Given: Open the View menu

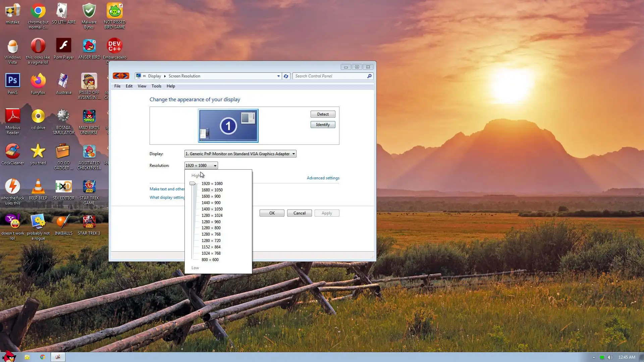Looking at the screenshot, I should click(142, 86).
